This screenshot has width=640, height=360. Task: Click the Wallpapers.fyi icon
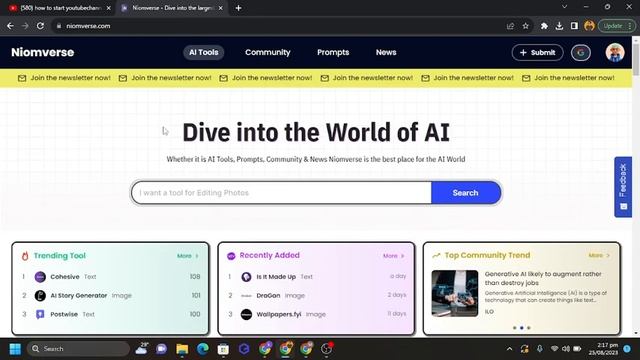(246, 314)
